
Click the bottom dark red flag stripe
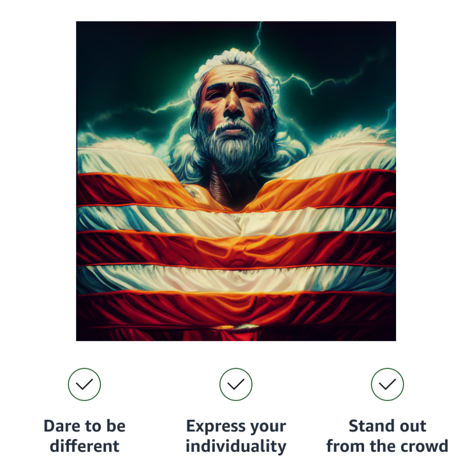point(236,310)
